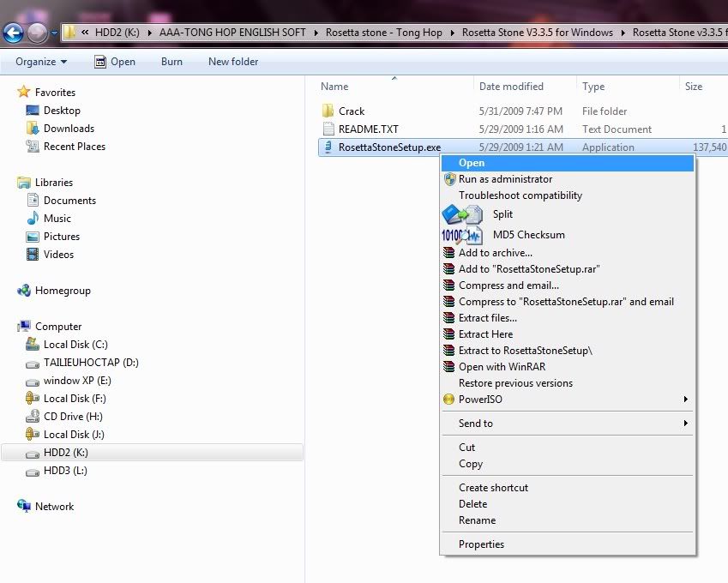Screen dimensions: 728x583
Task: Click WinRAR icon beside Extract files...
Action: click(449, 317)
